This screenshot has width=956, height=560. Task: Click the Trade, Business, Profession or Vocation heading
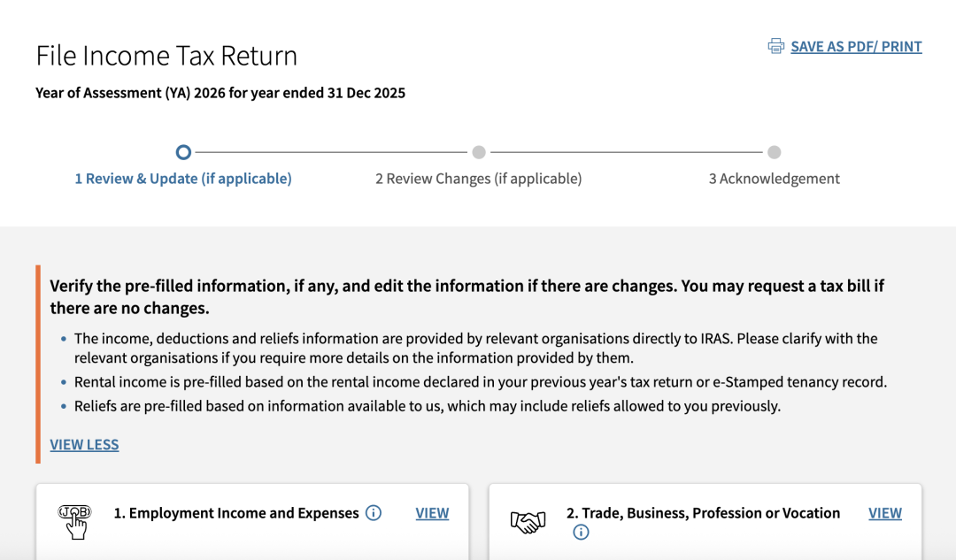703,513
